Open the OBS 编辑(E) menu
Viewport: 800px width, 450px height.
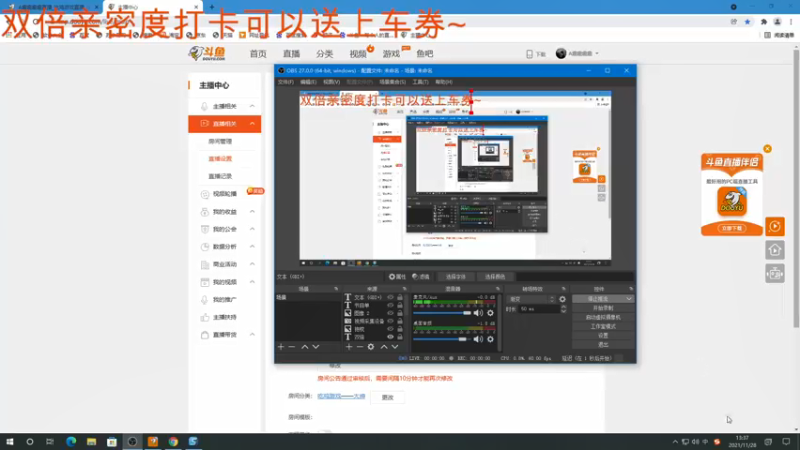308,82
